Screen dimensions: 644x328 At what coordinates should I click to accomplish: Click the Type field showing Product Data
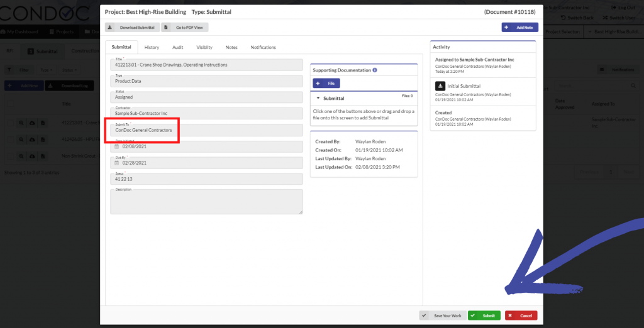click(x=206, y=81)
